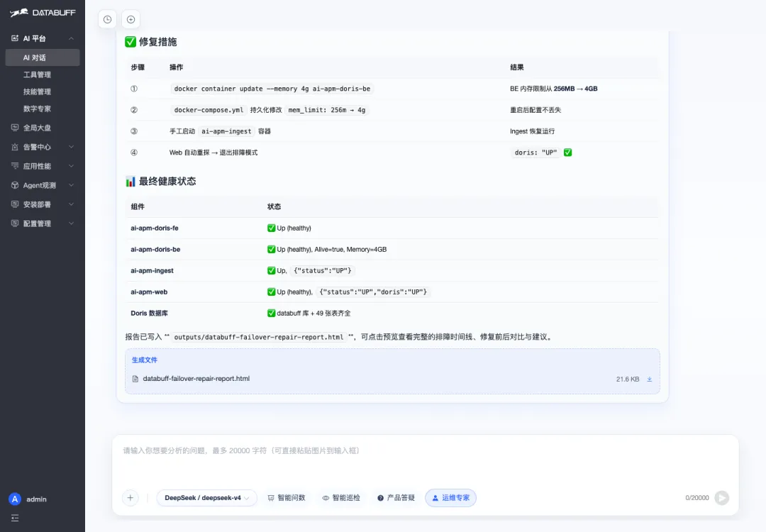Click the 智能巡检 eye icon
This screenshot has width=766, height=532.
[x=326, y=498]
